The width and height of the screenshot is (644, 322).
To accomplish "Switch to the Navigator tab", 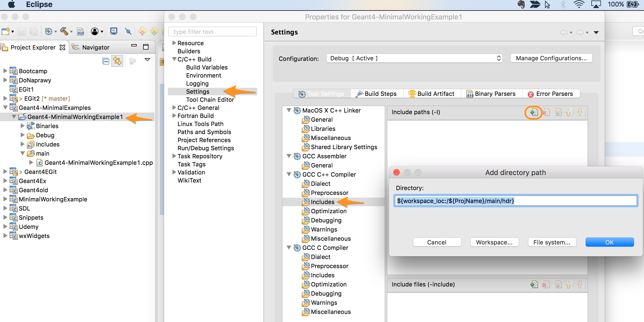I will pyautogui.click(x=95, y=47).
